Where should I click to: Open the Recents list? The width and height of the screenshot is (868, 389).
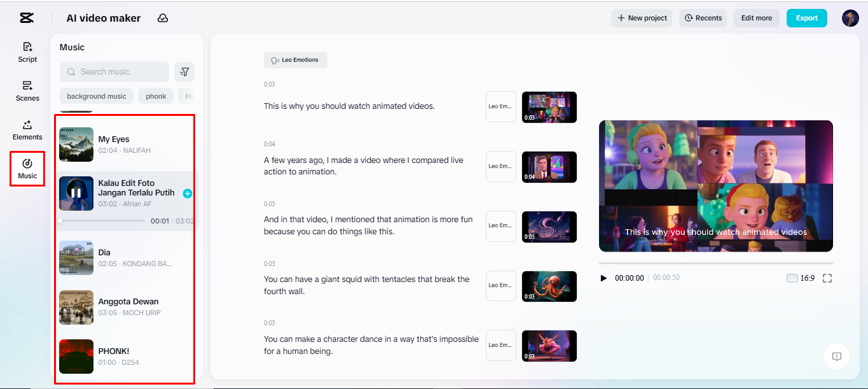(703, 18)
